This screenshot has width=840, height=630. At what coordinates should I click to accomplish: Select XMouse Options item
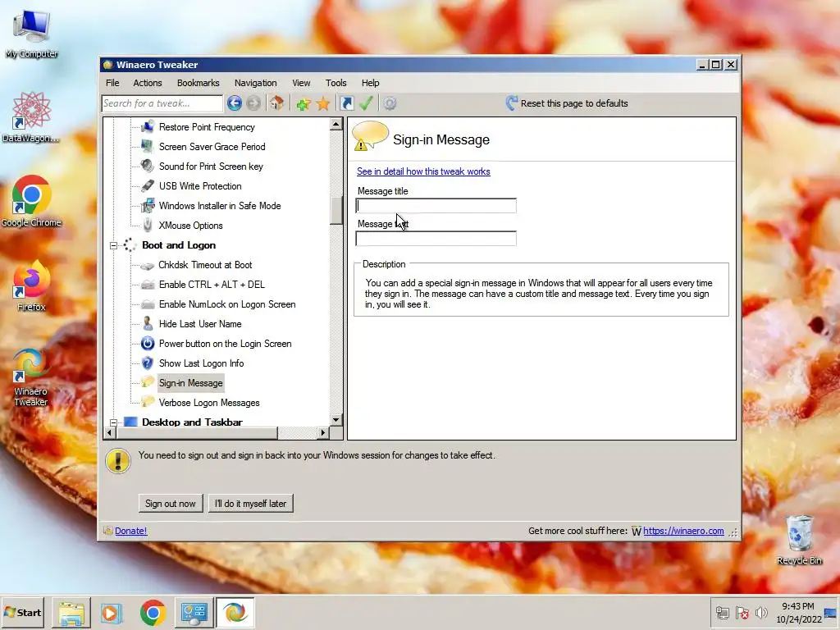(190, 226)
